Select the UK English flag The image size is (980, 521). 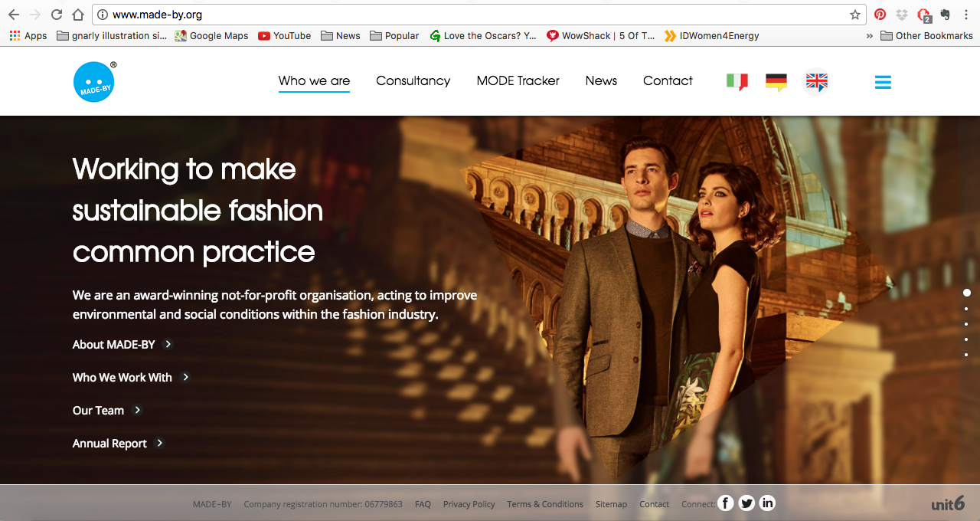click(817, 81)
